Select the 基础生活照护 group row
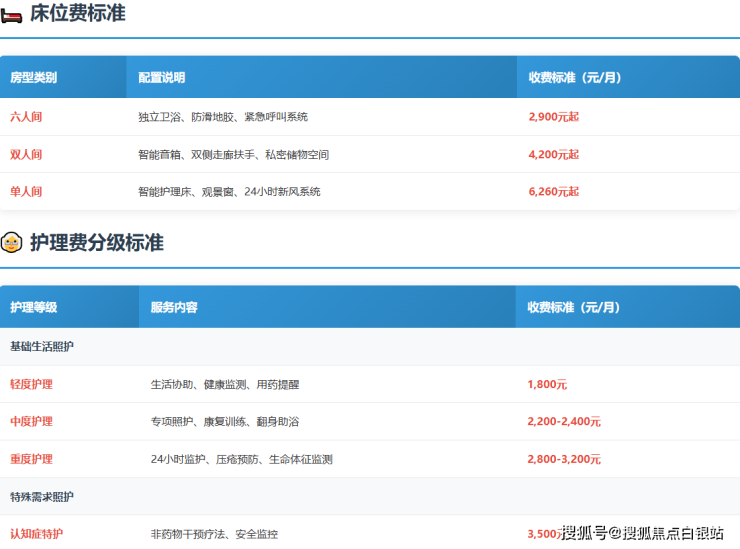This screenshot has width=740, height=549. pyautogui.click(x=370, y=346)
